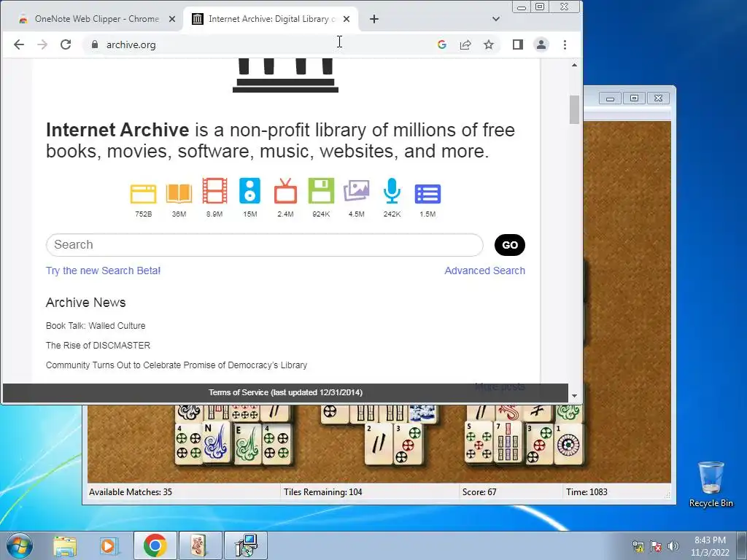Close the OneNote Web Clipper tab
The image size is (747, 560).
172,19
